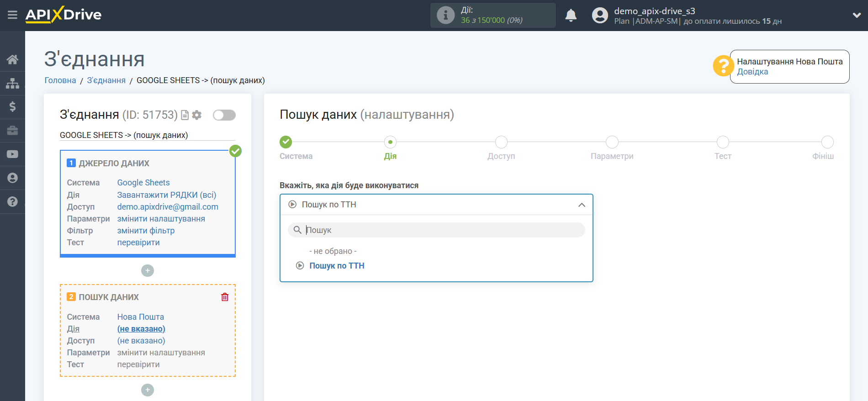Open the briefcase icon in sidebar

click(12, 131)
